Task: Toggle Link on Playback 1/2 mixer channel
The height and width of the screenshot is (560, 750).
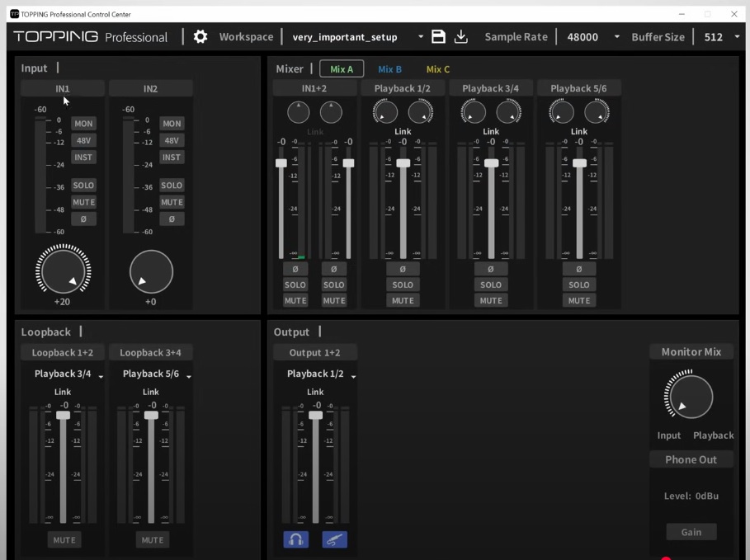Action: point(403,131)
